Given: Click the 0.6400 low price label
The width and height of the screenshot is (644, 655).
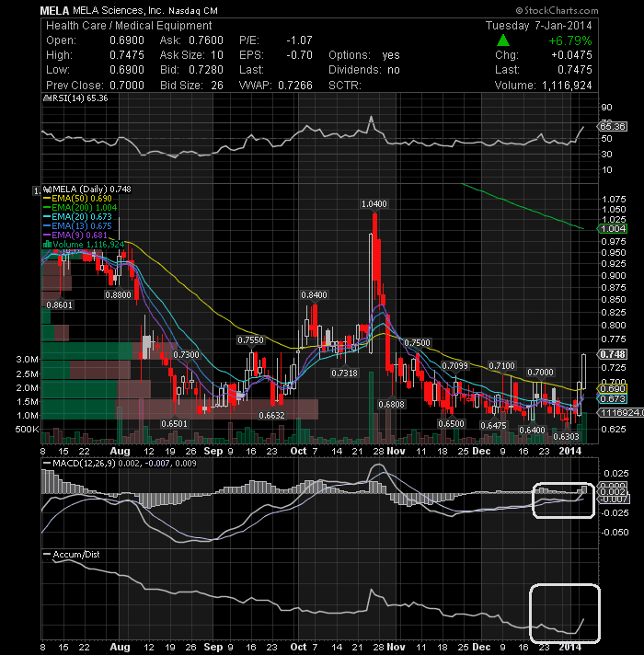Looking at the screenshot, I should (x=532, y=430).
